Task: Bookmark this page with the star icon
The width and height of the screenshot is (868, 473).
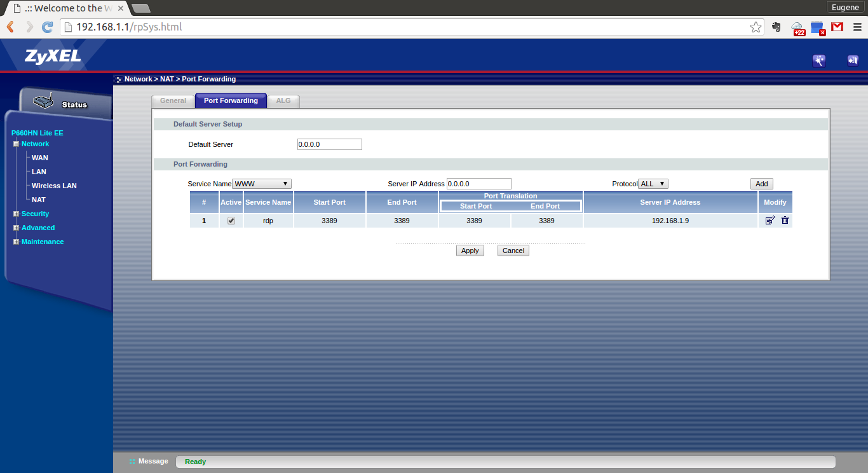Action: (756, 27)
